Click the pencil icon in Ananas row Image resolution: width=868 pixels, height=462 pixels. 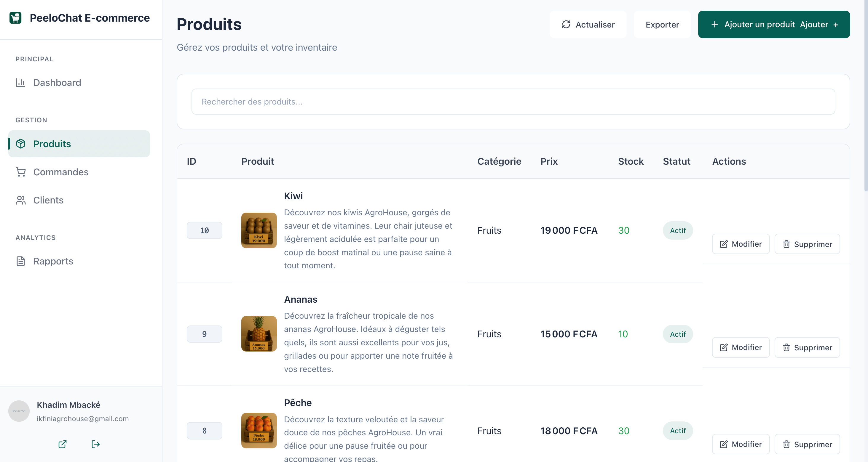click(x=723, y=347)
